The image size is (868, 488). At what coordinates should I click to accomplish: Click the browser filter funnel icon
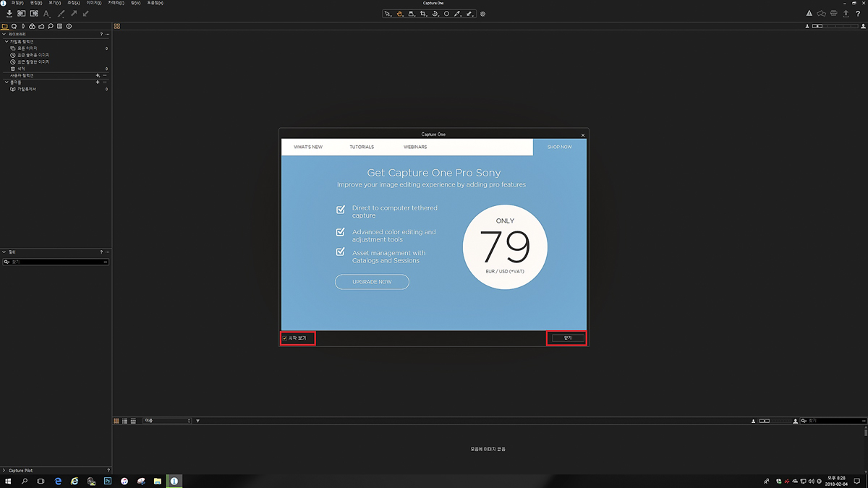click(198, 421)
